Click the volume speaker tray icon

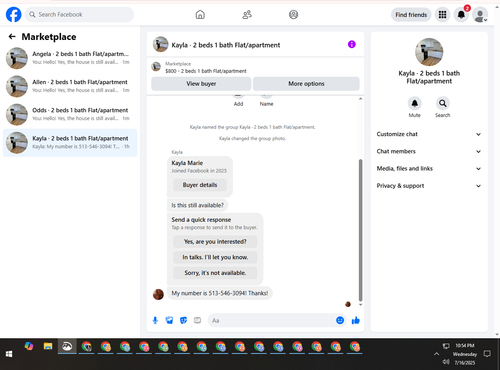coord(446,362)
